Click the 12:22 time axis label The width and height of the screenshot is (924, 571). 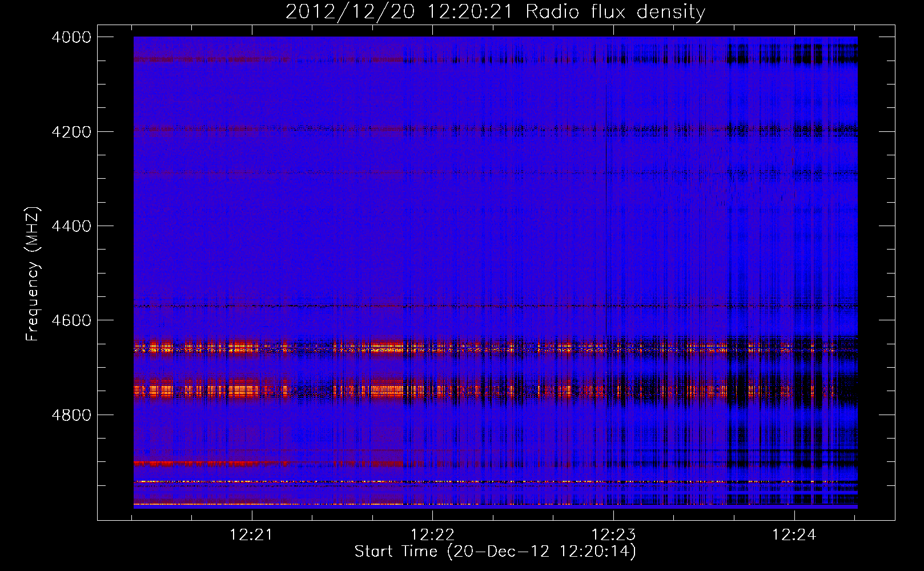(432, 535)
